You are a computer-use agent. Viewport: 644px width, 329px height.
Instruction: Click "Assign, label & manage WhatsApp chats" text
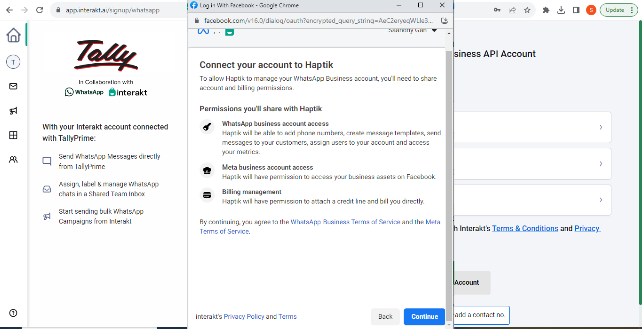[x=109, y=189]
